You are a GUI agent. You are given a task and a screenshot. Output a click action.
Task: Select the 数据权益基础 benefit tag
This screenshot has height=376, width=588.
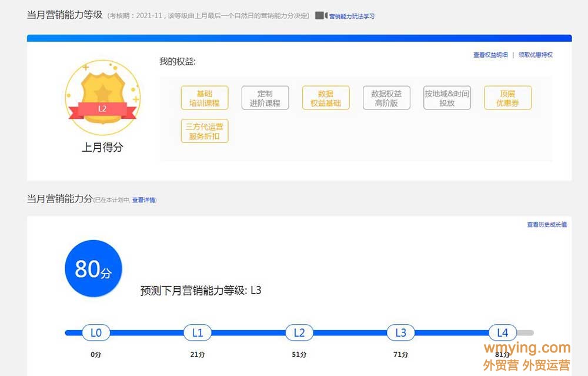[326, 98]
